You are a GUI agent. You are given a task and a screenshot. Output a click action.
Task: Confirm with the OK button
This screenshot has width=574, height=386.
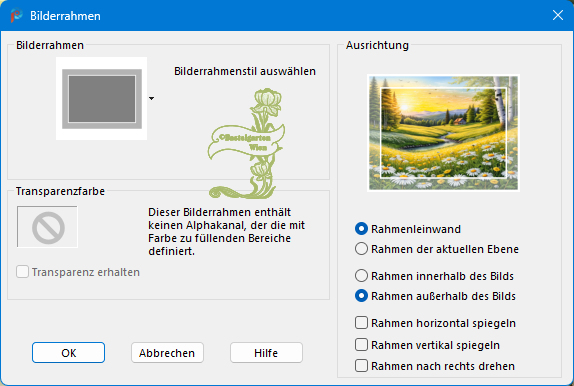pyautogui.click(x=68, y=353)
